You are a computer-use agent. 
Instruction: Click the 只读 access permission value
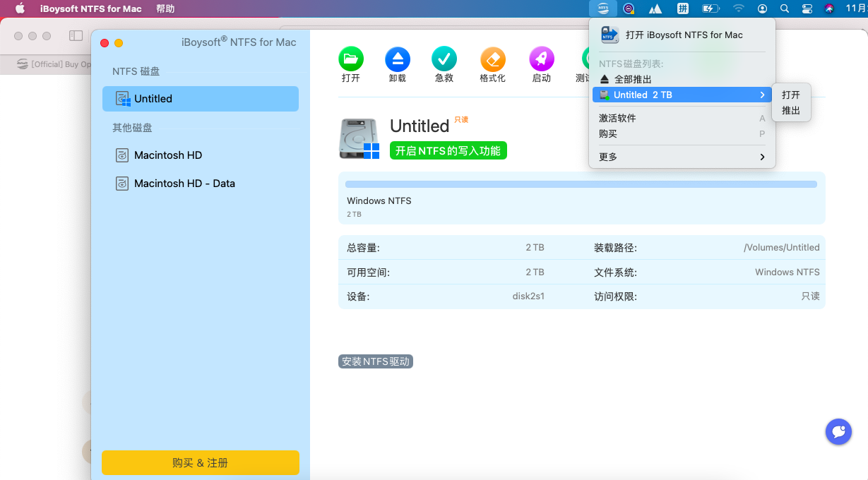(x=811, y=296)
